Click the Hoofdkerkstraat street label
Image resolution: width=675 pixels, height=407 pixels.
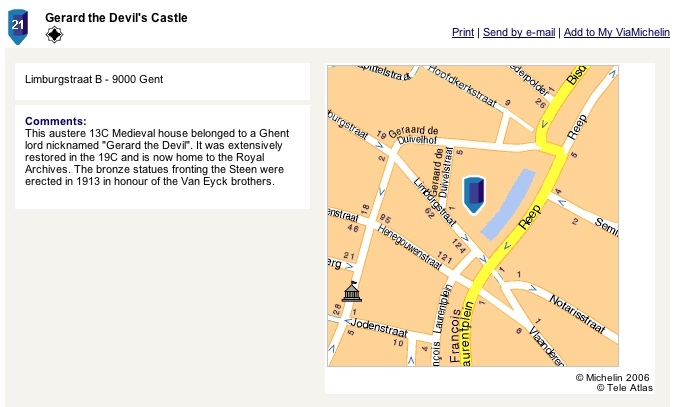[x=462, y=87]
